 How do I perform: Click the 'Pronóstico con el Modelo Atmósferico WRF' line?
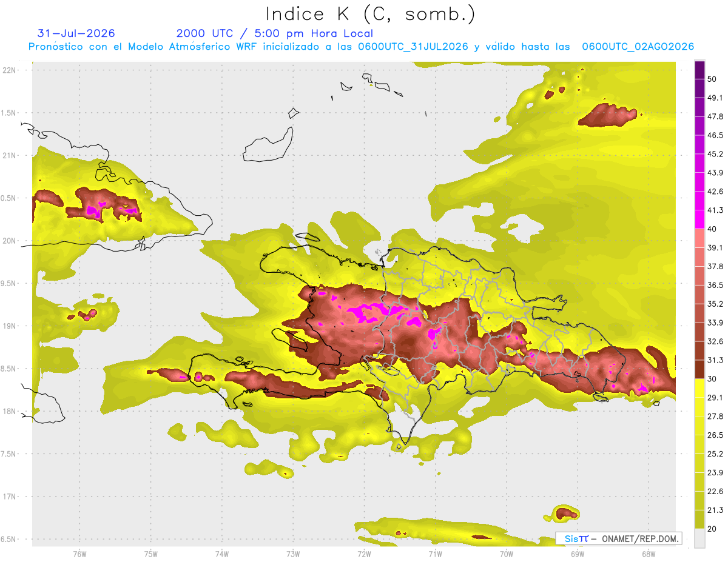pos(361,47)
